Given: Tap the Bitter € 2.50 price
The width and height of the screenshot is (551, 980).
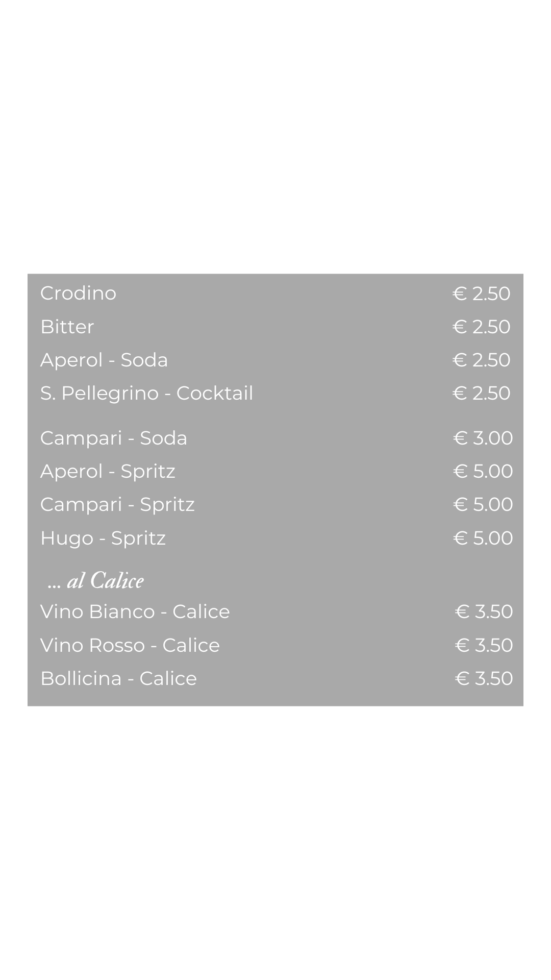Looking at the screenshot, I should [481, 327].
